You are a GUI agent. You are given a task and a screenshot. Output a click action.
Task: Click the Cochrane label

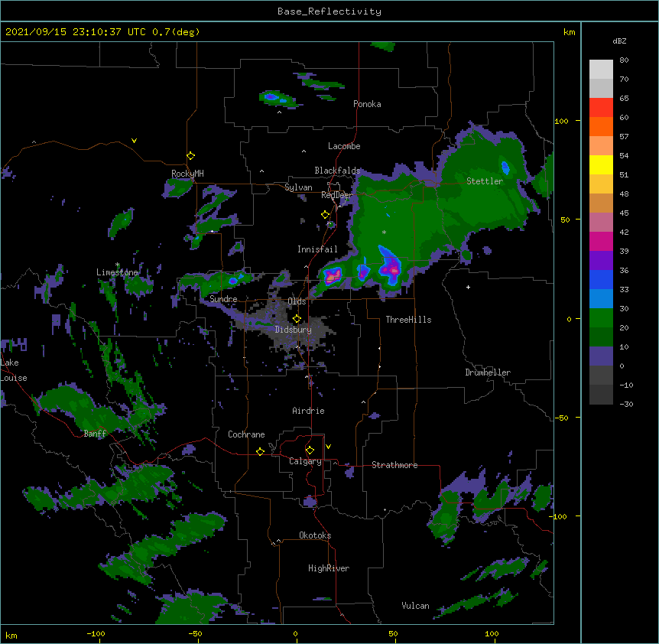(x=246, y=434)
